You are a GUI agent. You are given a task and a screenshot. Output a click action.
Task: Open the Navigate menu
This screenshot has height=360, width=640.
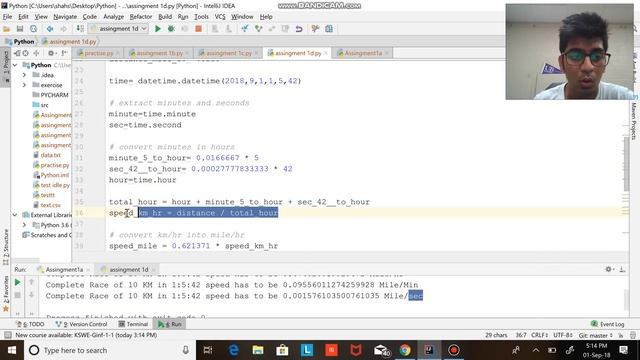click(x=65, y=17)
